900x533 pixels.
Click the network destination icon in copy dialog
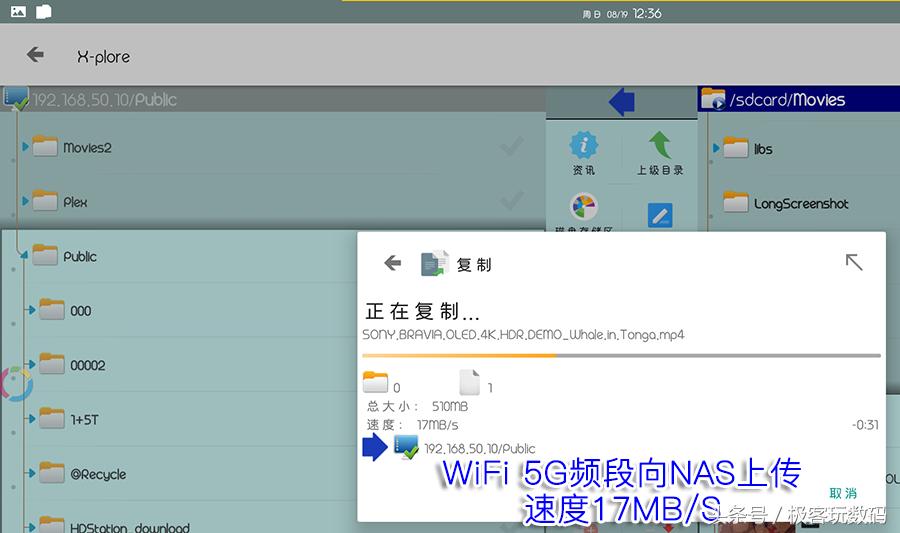pos(406,447)
